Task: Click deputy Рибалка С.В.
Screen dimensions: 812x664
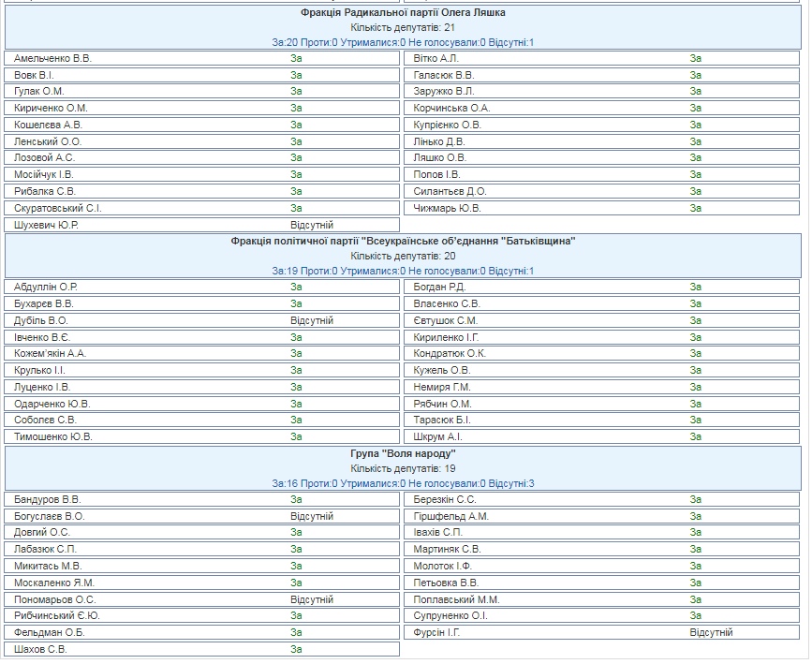Action: [45, 191]
